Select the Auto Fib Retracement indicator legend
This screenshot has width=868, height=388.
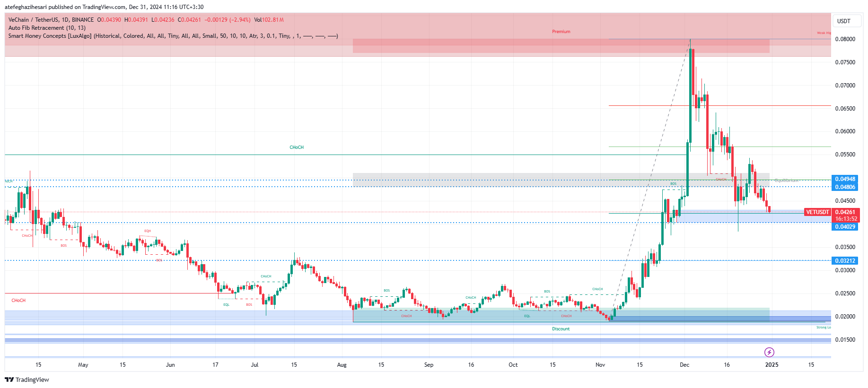(x=47, y=28)
